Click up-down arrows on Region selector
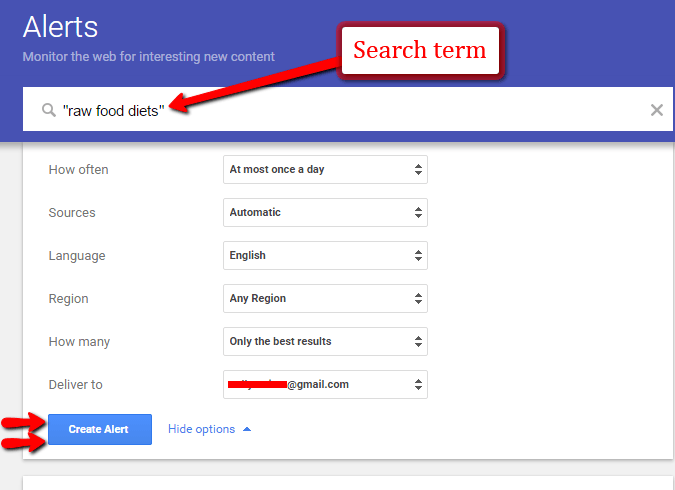Screen dimensions: 675x490 (x=418, y=298)
